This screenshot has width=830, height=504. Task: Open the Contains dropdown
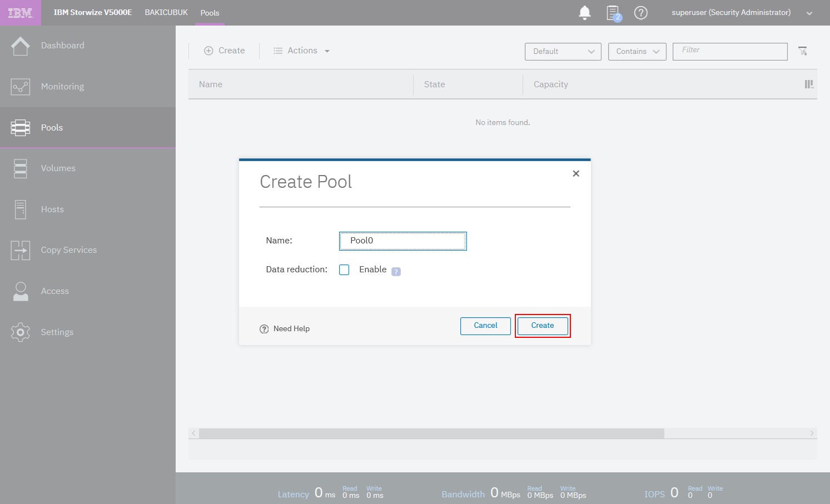(x=637, y=52)
